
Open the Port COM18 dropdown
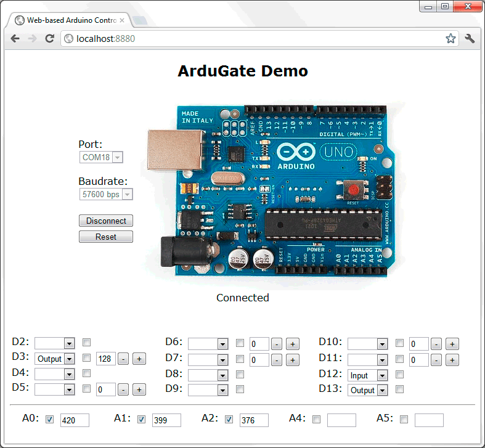[x=101, y=157]
